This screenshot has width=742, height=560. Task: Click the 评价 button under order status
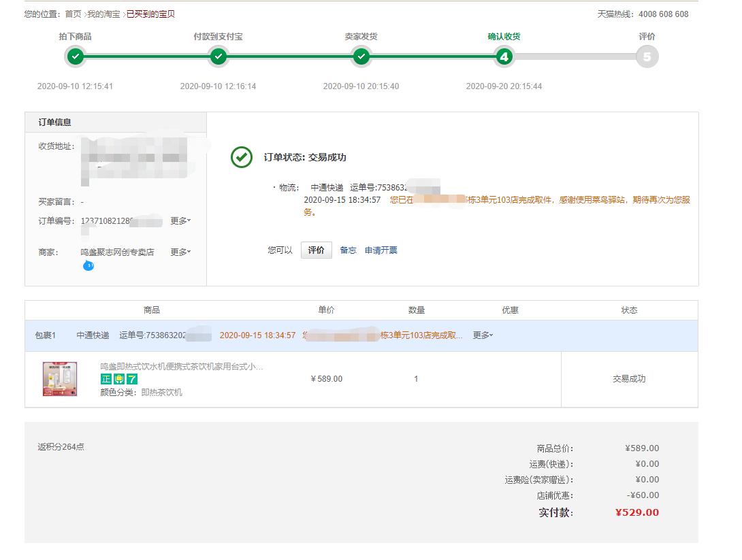click(x=316, y=250)
